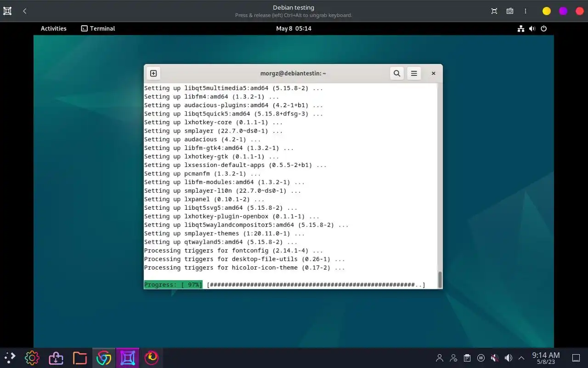Click the red close window button
588x368 pixels.
tap(580, 11)
